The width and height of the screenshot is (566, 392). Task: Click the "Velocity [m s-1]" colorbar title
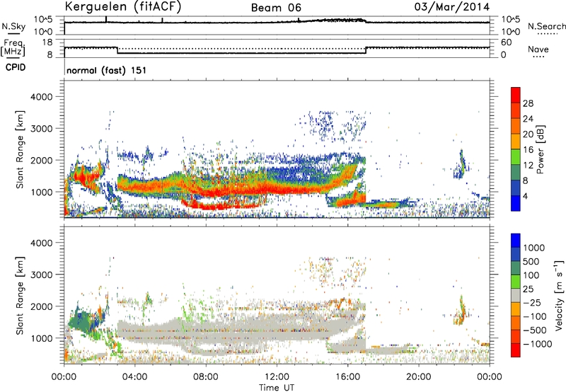coord(559,295)
